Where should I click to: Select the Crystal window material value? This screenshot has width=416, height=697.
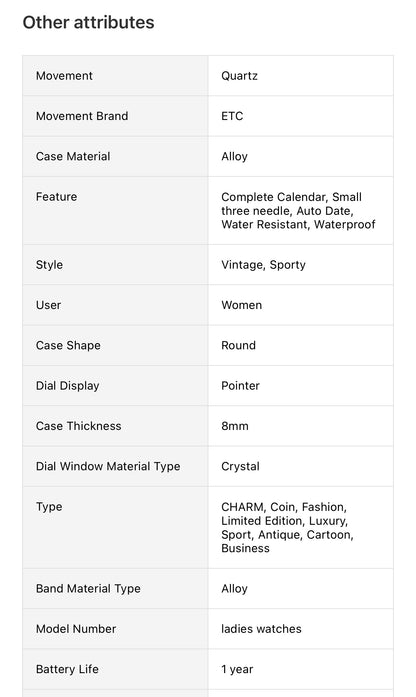[240, 467]
